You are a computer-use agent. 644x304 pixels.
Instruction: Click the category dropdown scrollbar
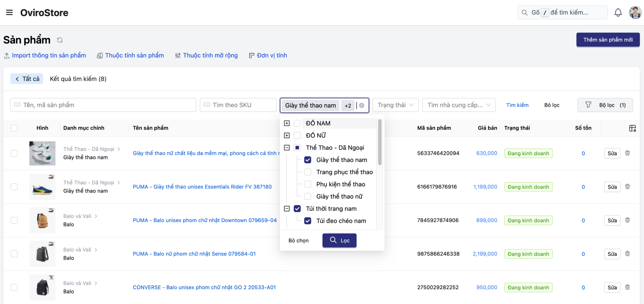[380, 142]
